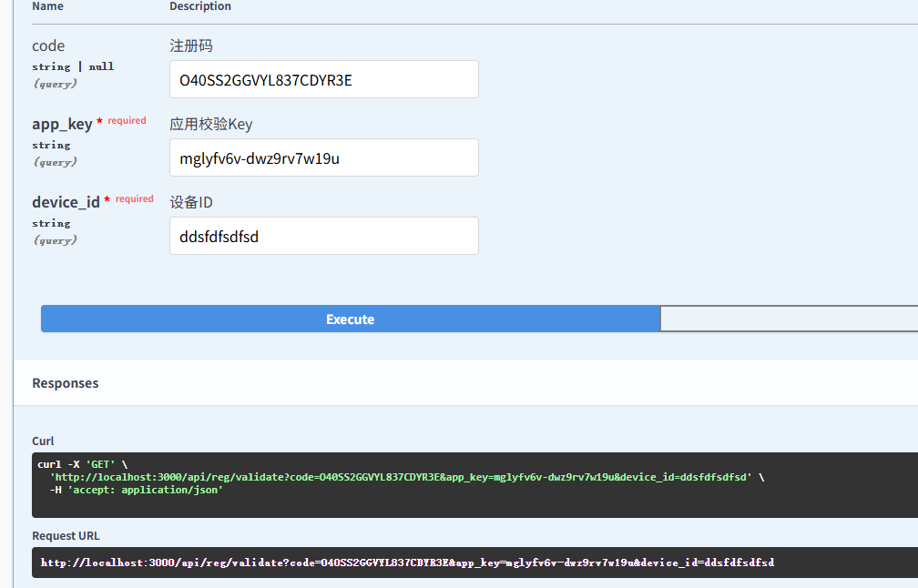Click the "app_key" parameter name label
Viewport: 918px width, 588px height.
click(62, 124)
